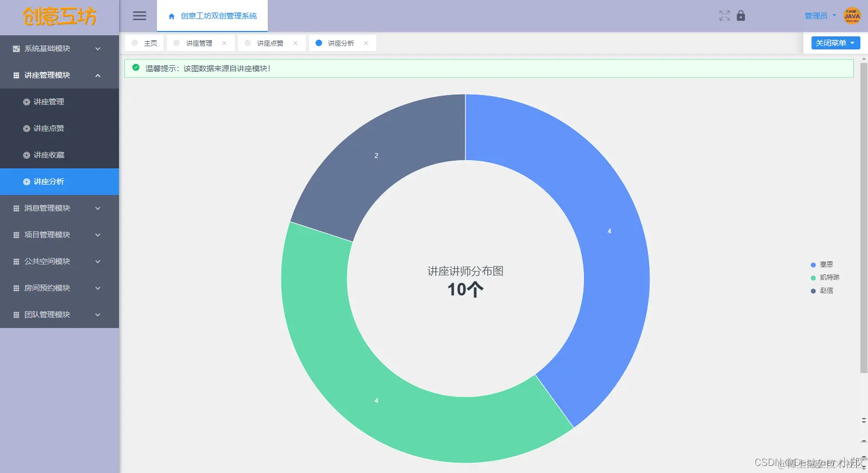Image resolution: width=868 pixels, height=473 pixels.
Task: Toggle the 凯特琳 legend entry
Action: (825, 278)
